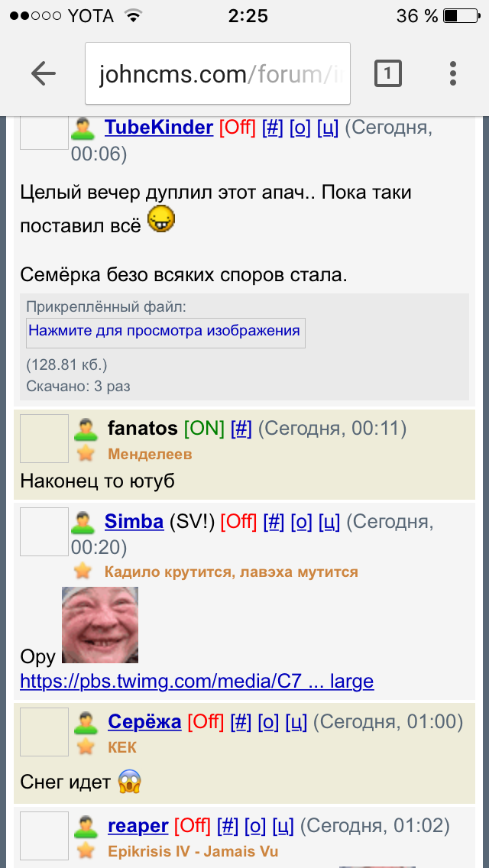
Task: Open the pbs.twimg.com media link
Action: pyautogui.click(x=197, y=681)
